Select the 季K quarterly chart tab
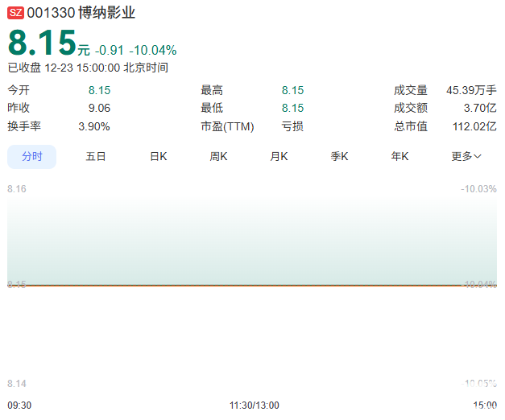The height and width of the screenshot is (420, 505). point(339,156)
